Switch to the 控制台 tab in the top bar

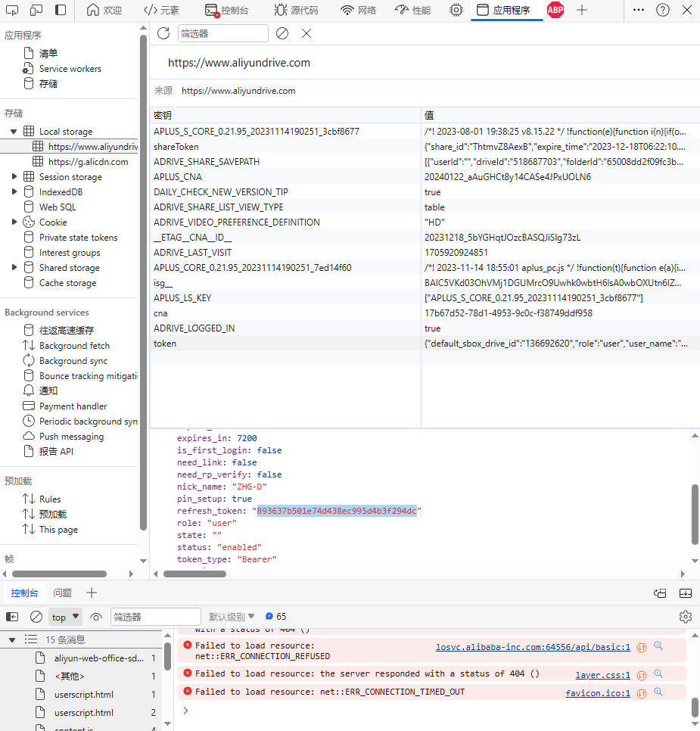[227, 11]
